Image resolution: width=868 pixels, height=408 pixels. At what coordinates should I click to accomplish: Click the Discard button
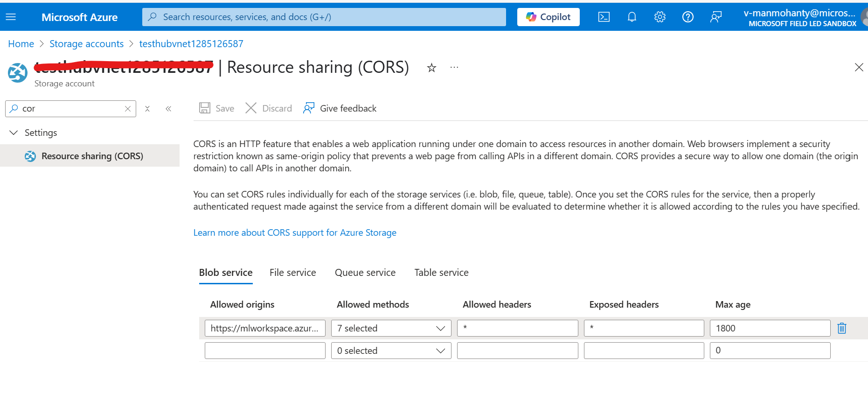269,108
